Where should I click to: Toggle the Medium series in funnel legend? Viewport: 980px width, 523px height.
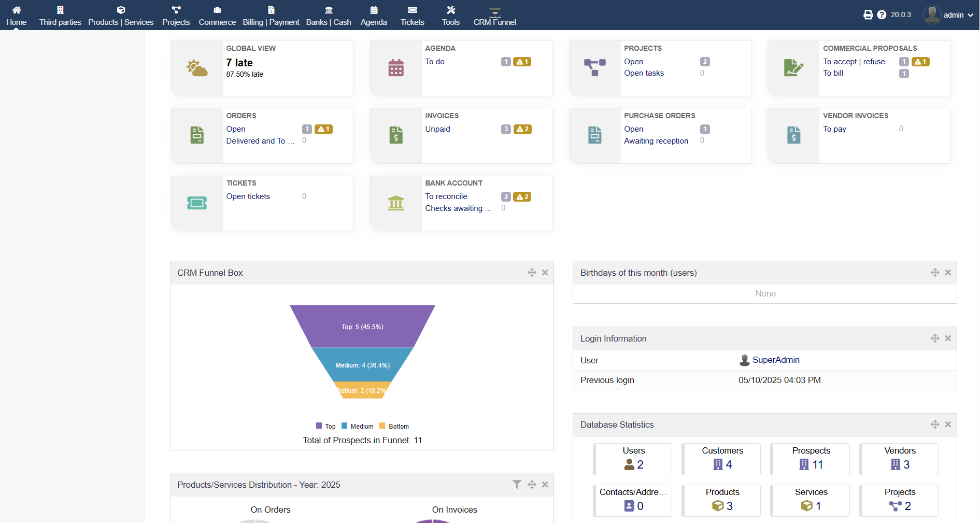[358, 426]
